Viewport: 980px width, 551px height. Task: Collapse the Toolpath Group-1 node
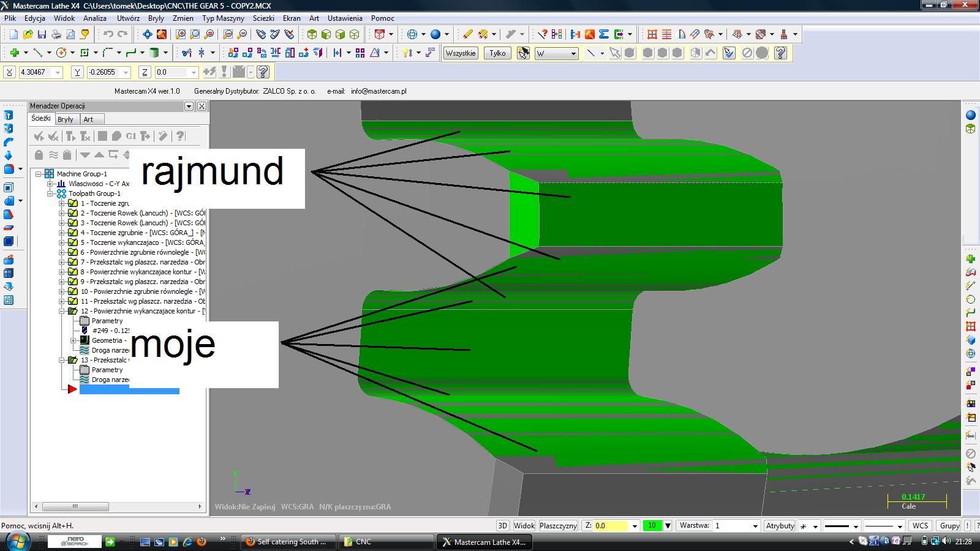[50, 193]
